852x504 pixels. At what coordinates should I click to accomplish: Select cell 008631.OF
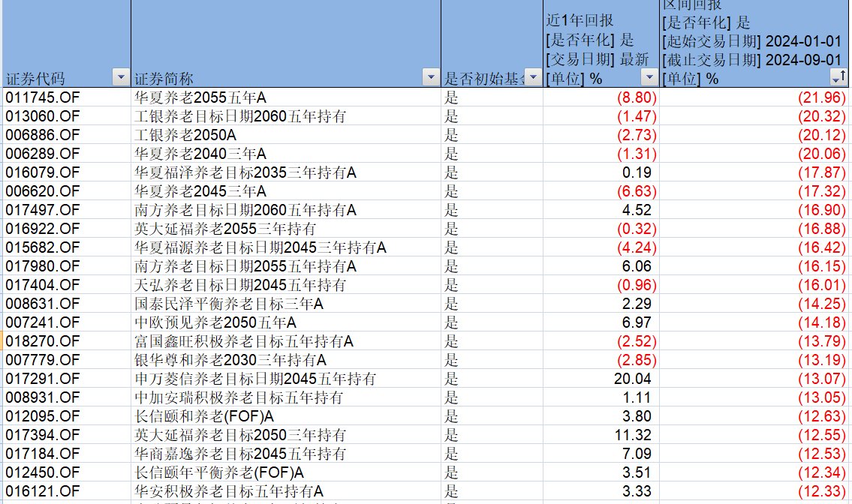(x=66, y=304)
